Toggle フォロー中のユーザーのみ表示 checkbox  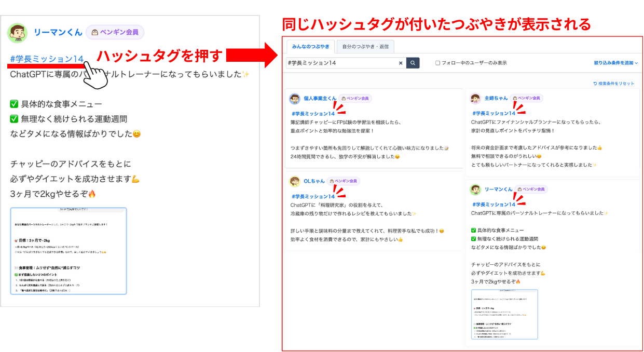[x=437, y=63]
